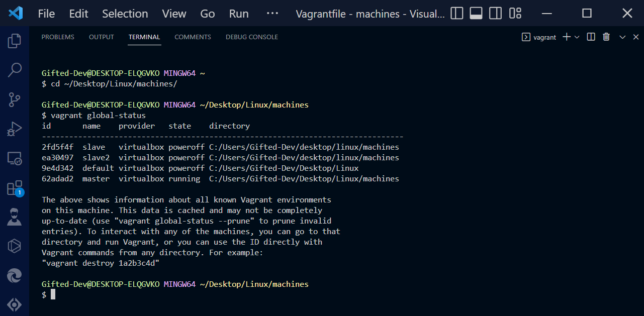
Task: Maximize panel size chevron icon
Action: 622,37
